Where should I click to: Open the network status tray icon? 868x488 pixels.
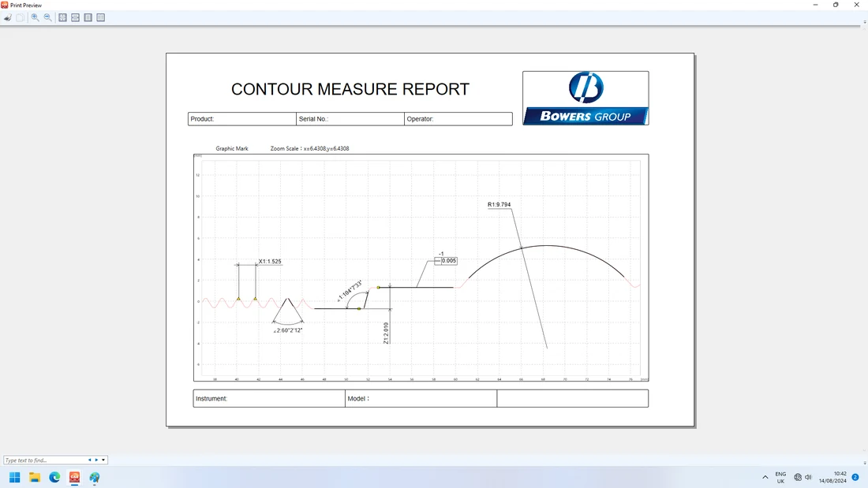pyautogui.click(x=798, y=477)
